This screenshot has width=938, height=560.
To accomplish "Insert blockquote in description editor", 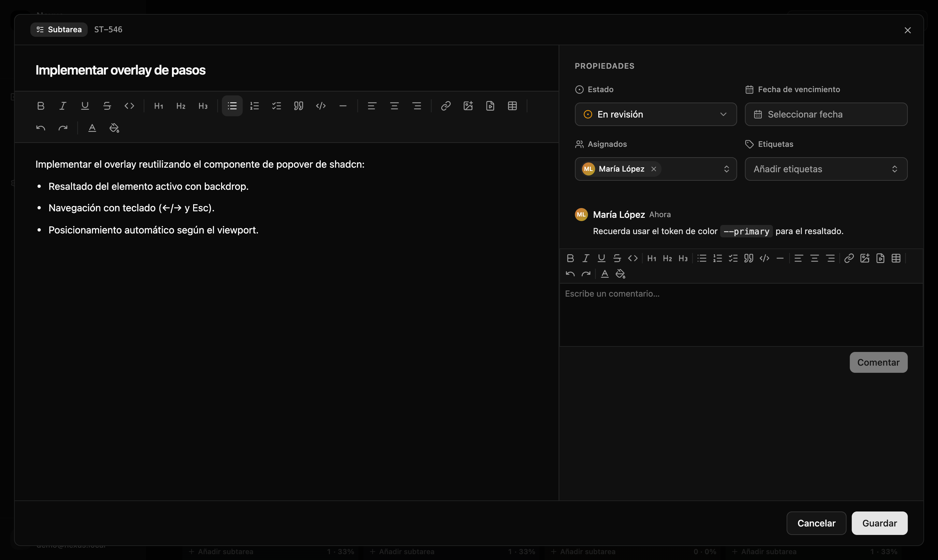I will pyautogui.click(x=299, y=106).
